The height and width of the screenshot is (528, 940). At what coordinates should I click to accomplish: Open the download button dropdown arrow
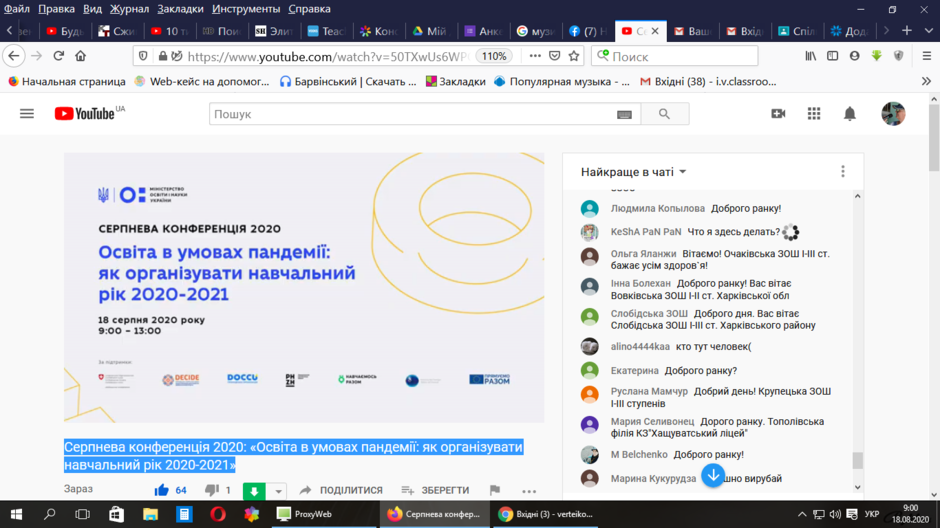pyautogui.click(x=278, y=491)
